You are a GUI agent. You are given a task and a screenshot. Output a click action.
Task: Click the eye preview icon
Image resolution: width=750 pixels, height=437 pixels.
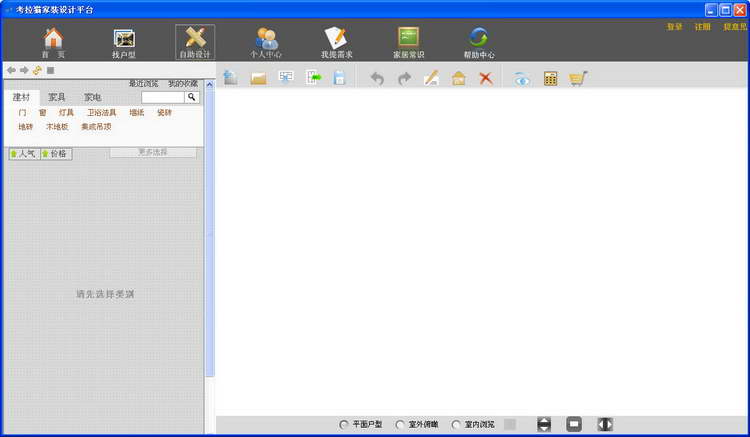tap(522, 79)
